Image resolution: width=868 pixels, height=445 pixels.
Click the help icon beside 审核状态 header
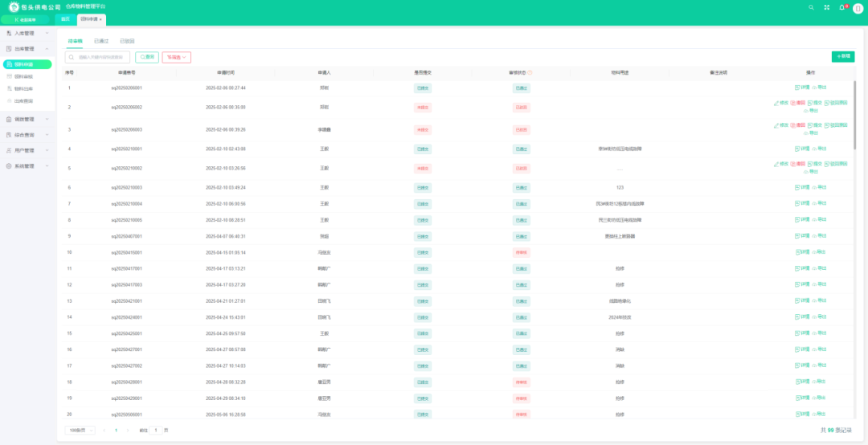530,72
